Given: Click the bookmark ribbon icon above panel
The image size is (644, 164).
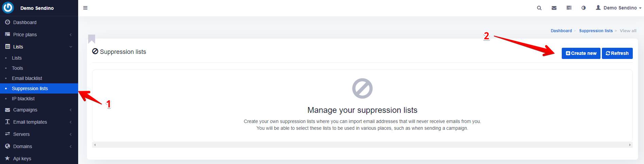Looking at the screenshot, I should click(x=91, y=39).
